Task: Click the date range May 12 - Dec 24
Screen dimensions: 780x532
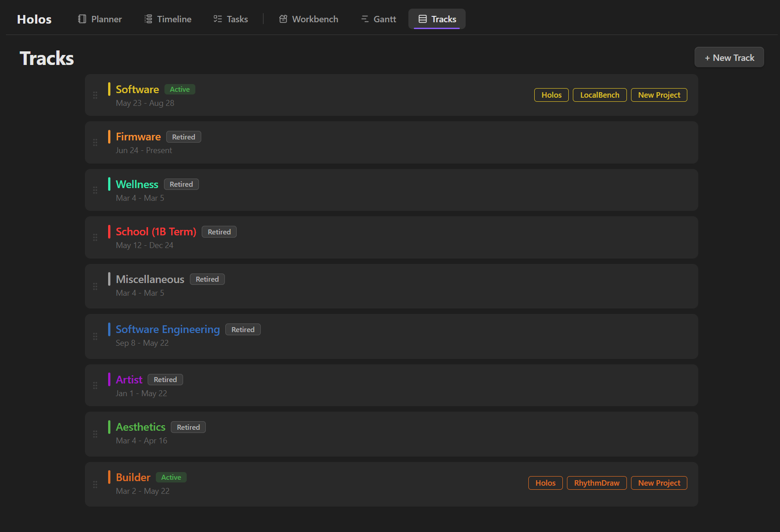Action: [x=144, y=245]
